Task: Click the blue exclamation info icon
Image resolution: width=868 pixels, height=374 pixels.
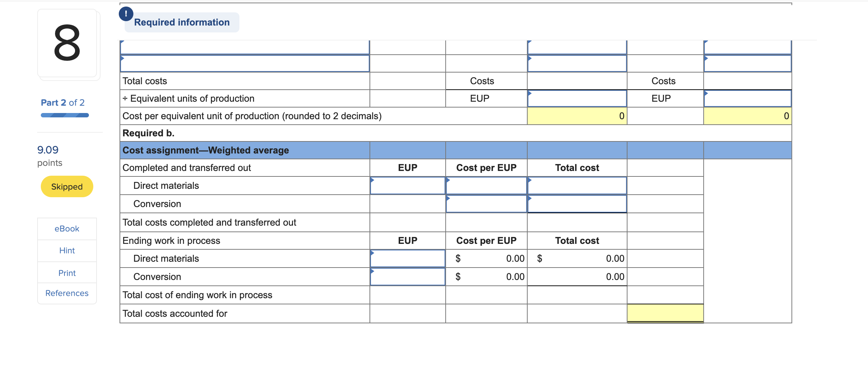Action: (x=126, y=14)
